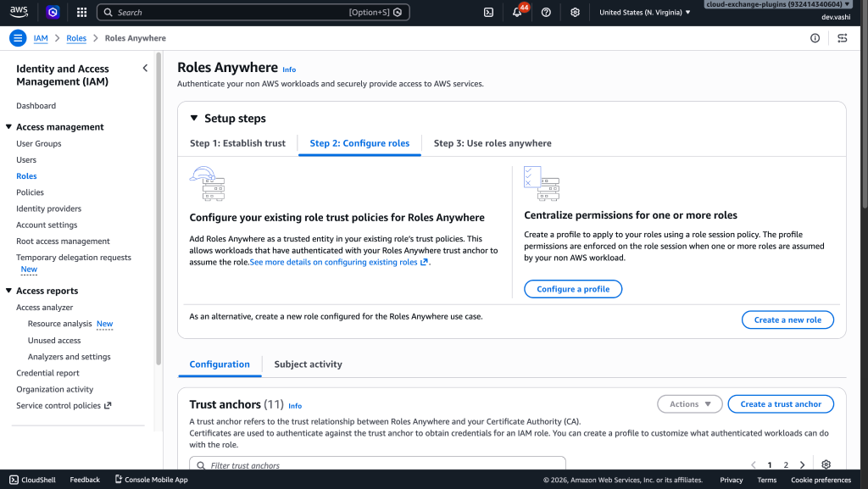Open Access analyzer in the sidebar

pyautogui.click(x=44, y=308)
